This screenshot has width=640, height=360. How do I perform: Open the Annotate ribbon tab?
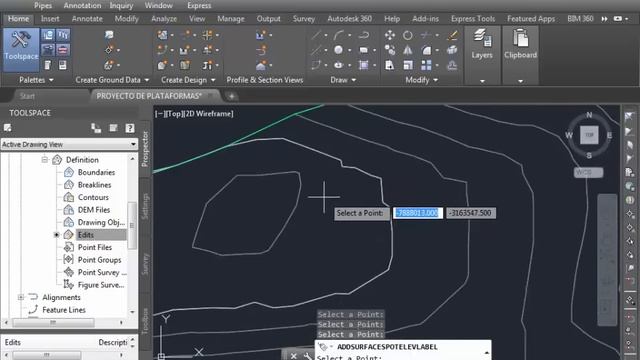click(87, 19)
